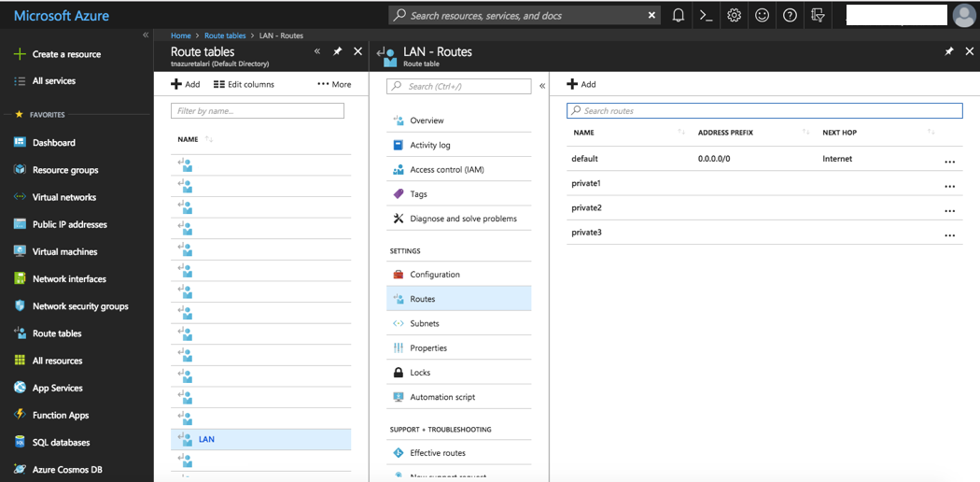Open portal settings gear icon
980x482 pixels.
coord(735,15)
